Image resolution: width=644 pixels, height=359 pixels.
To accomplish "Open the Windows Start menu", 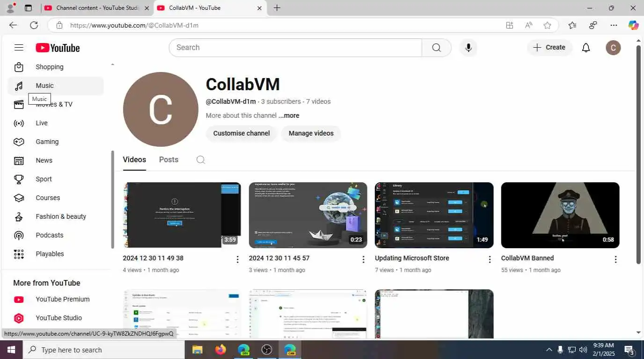I will [11, 350].
